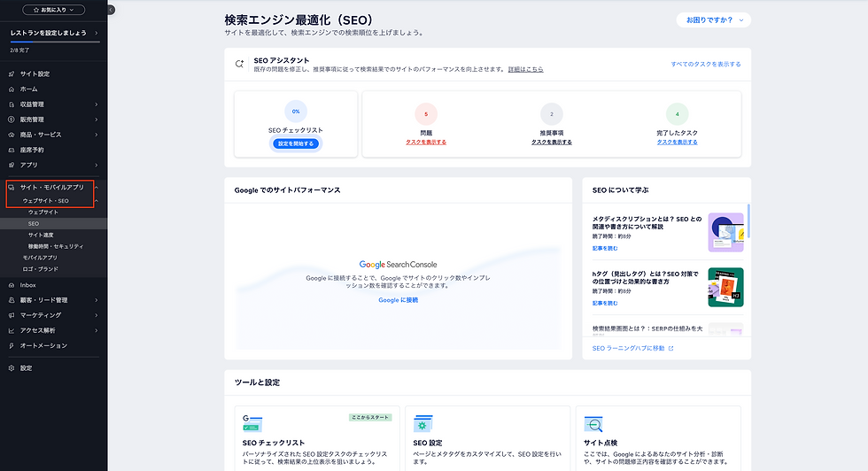This screenshot has height=471, width=868.
Task: Click the SEO について学ぶ panel scrollbar
Action: point(748,220)
